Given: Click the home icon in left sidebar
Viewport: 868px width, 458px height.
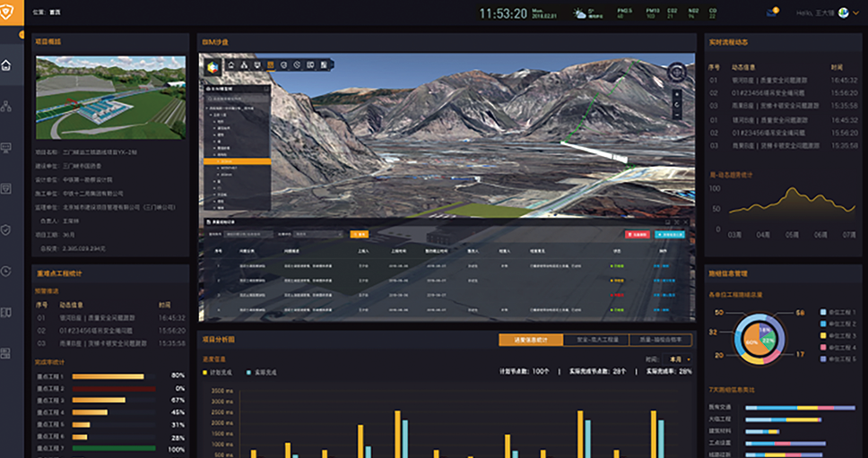Looking at the screenshot, I should click(7, 65).
